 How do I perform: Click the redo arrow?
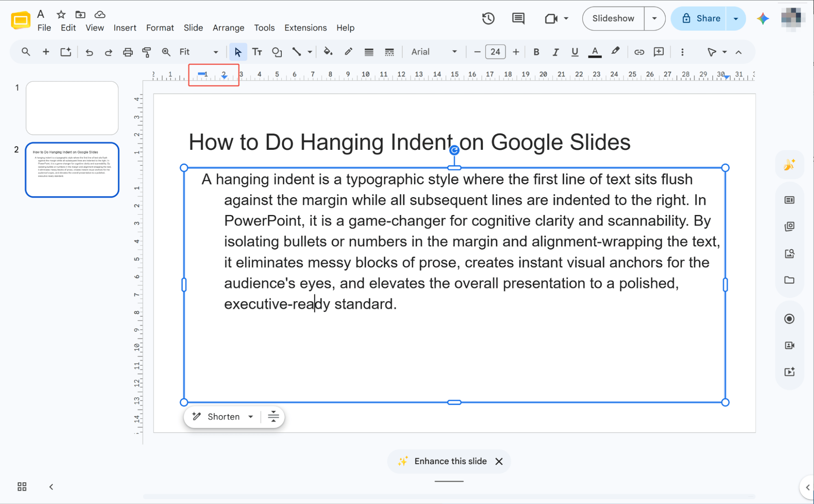(108, 52)
